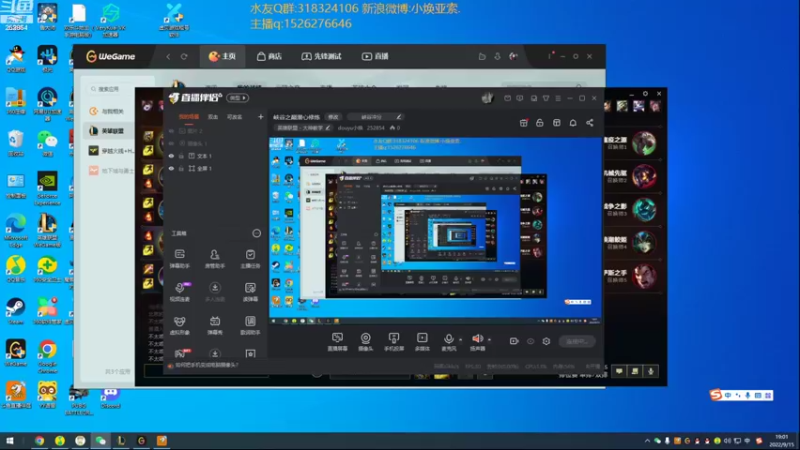Edit stream category 英雄联盟 field
Viewport: 800px width, 450px height.
pyautogui.click(x=304, y=128)
